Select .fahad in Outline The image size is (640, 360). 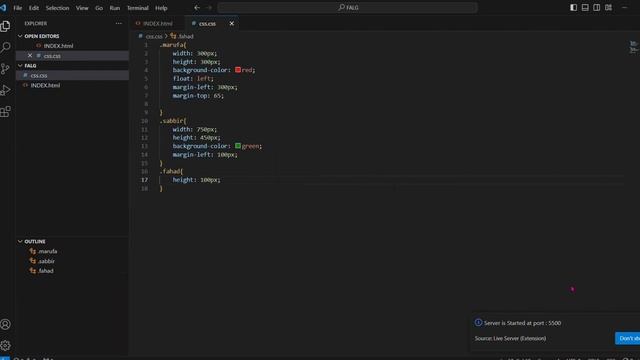click(x=46, y=271)
